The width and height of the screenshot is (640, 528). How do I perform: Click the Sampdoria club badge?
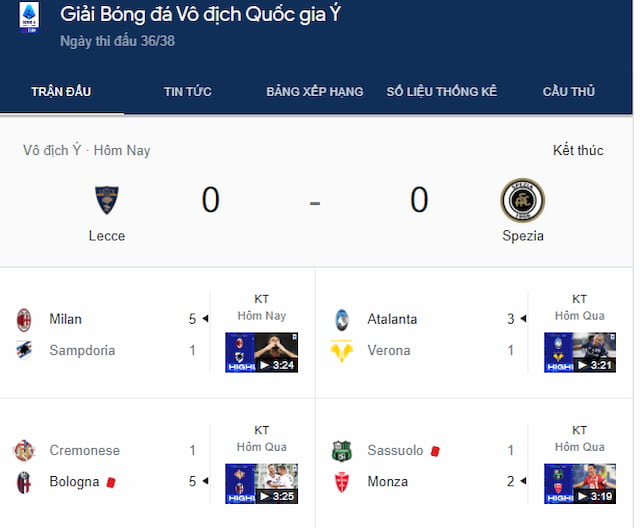coord(23,351)
